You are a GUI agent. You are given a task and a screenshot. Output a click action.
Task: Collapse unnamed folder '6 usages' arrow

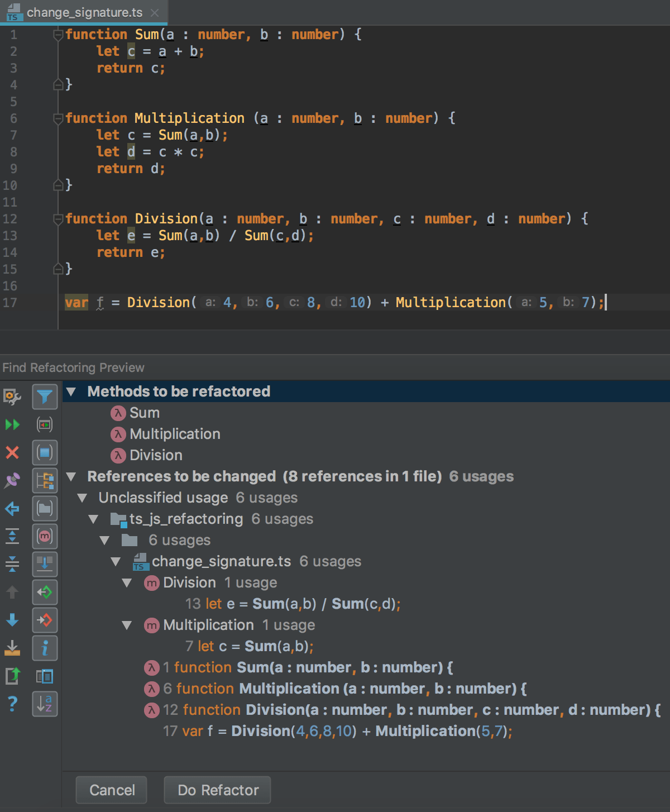click(104, 540)
